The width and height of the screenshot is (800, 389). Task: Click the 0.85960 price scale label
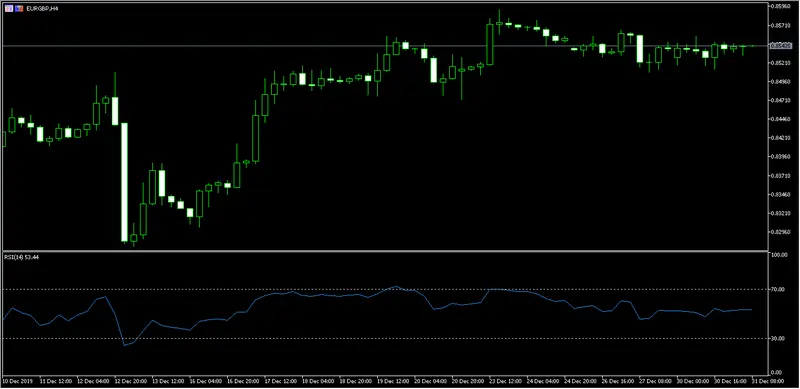781,6
